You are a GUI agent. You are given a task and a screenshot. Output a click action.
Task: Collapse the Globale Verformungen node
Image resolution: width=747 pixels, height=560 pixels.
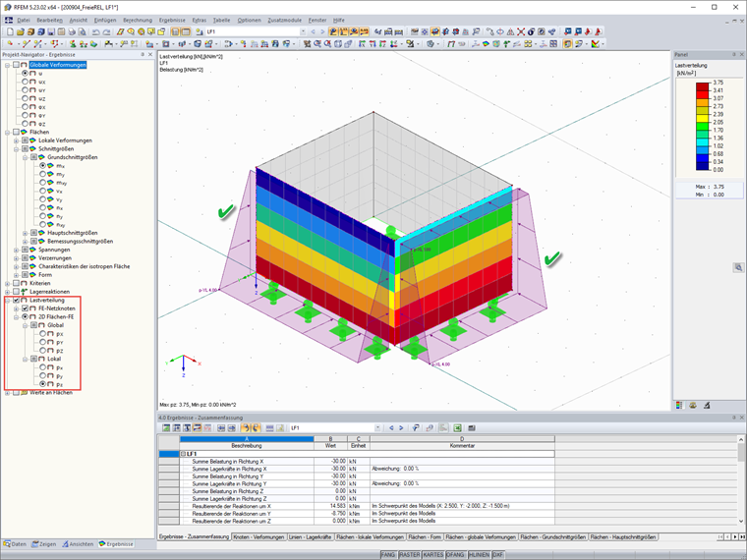tap(8, 65)
